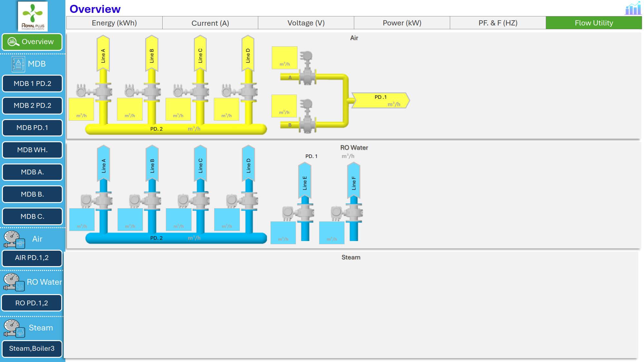The height and width of the screenshot is (362, 644).
Task: Click Air Line C m³/h value box
Action: 178,109
